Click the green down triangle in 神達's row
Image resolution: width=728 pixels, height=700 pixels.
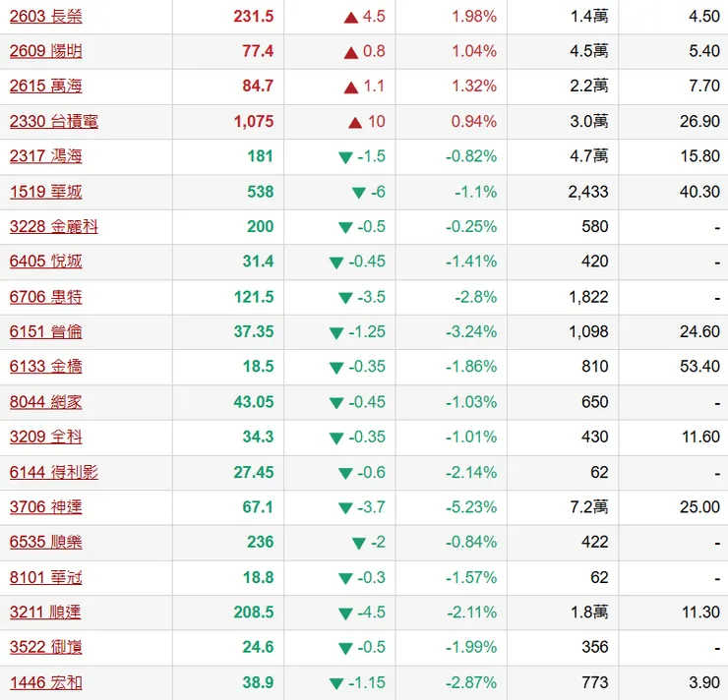(344, 508)
